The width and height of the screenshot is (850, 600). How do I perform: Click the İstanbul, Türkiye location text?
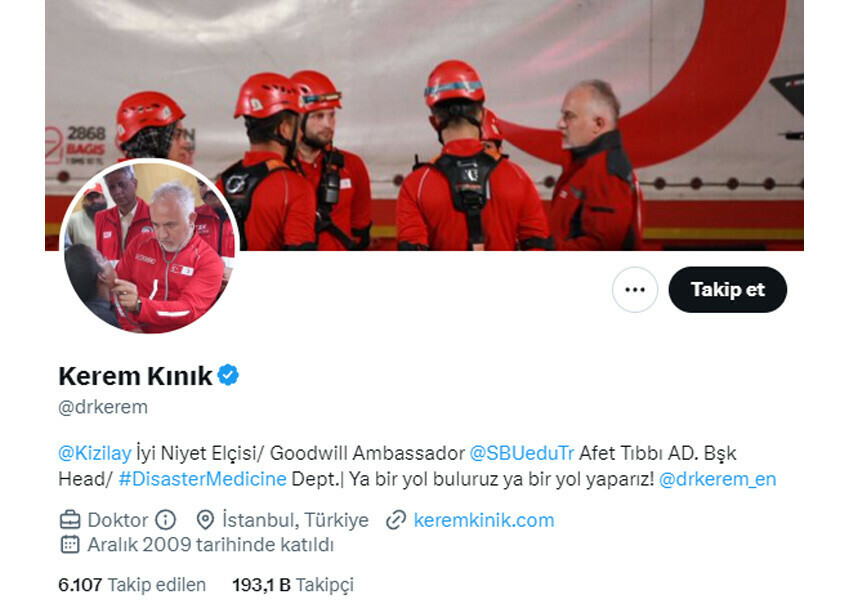295,520
